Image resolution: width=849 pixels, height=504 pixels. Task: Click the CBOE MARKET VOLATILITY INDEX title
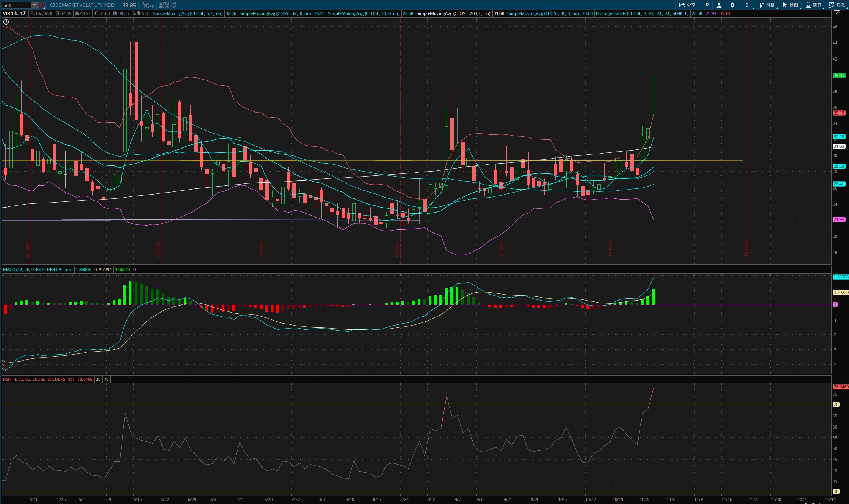(x=83, y=5)
